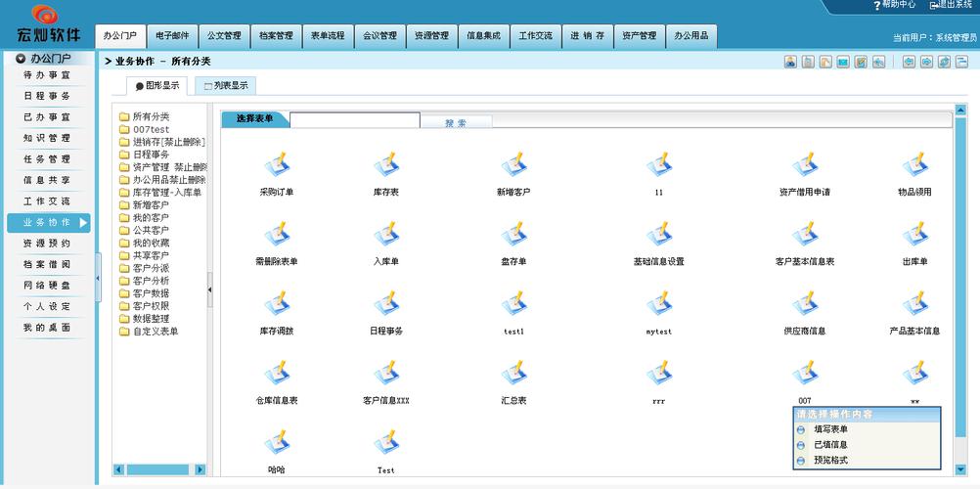Open the 物品领用 form icon
This screenshot has height=489, width=980.
pos(915,165)
